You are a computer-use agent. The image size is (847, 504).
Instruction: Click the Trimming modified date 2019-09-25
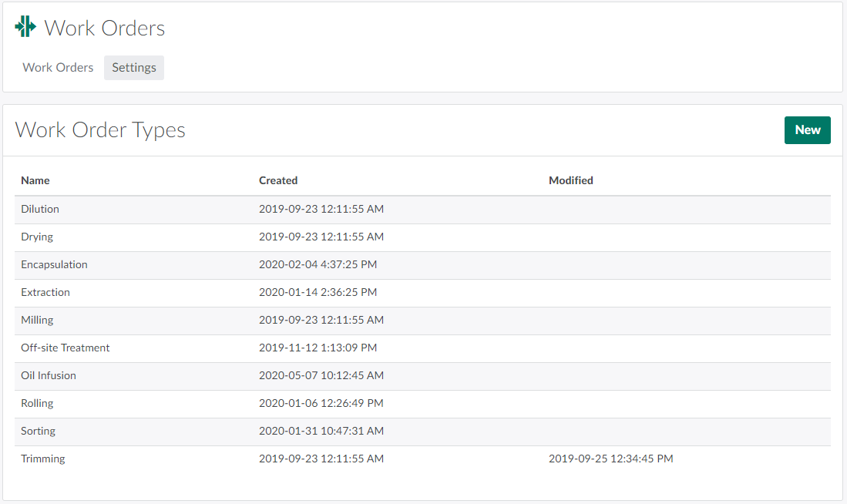click(610, 459)
